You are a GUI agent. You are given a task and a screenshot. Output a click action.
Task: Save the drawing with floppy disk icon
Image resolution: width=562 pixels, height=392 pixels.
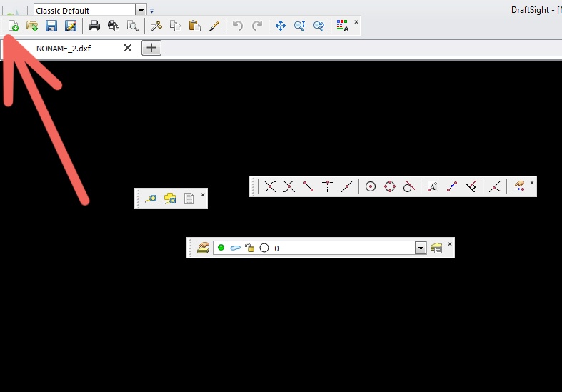51,26
